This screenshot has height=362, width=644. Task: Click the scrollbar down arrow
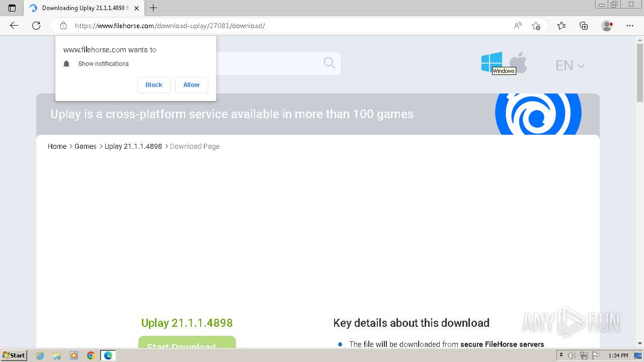pyautogui.click(x=640, y=343)
